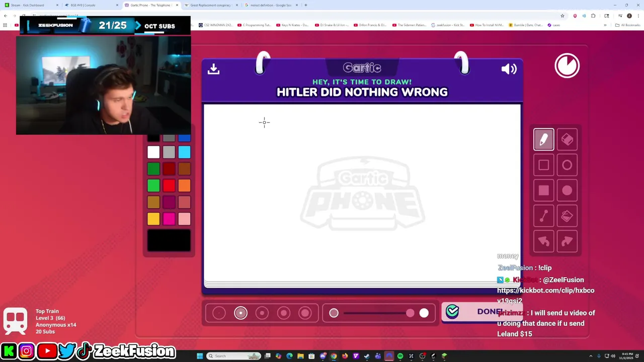Open CS2 WINGMAN 2X2 bookmark
This screenshot has height=362, width=644.
(x=215, y=25)
